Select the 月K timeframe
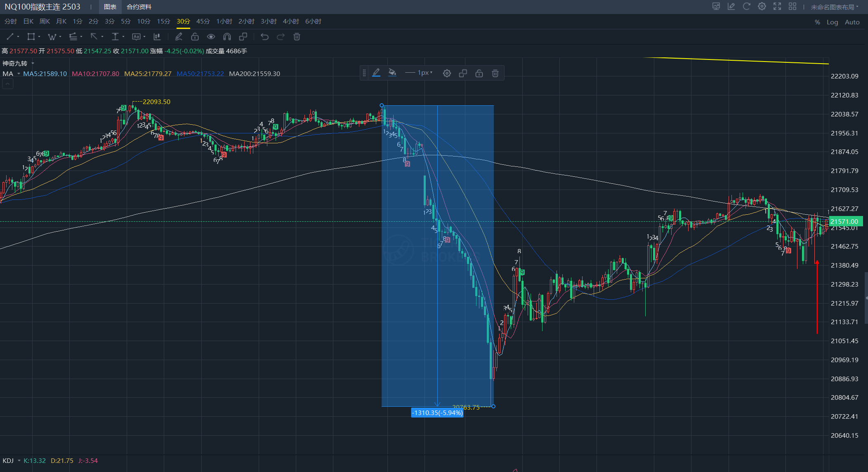The height and width of the screenshot is (472, 868). click(61, 21)
